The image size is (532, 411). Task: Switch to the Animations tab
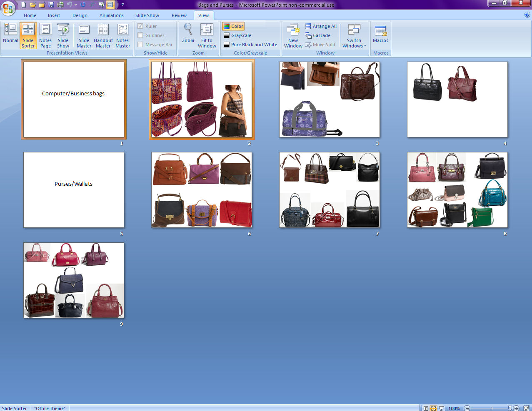tap(111, 15)
